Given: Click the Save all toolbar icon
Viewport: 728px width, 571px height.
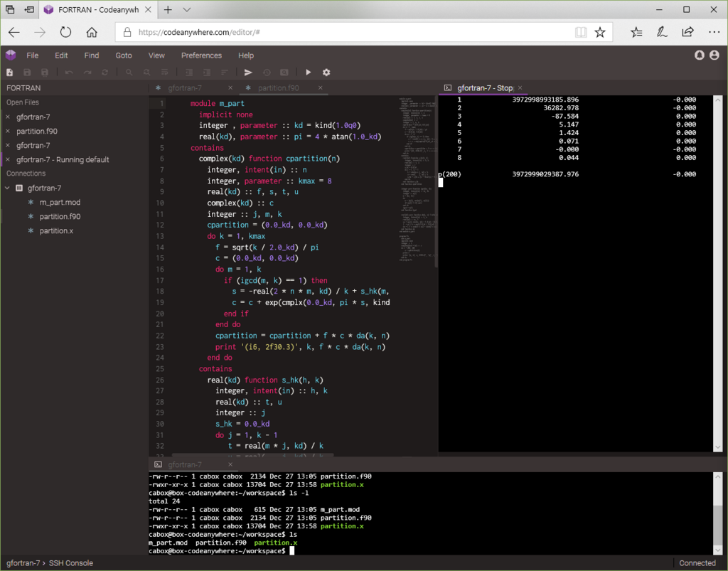Looking at the screenshot, I should 45,73.
